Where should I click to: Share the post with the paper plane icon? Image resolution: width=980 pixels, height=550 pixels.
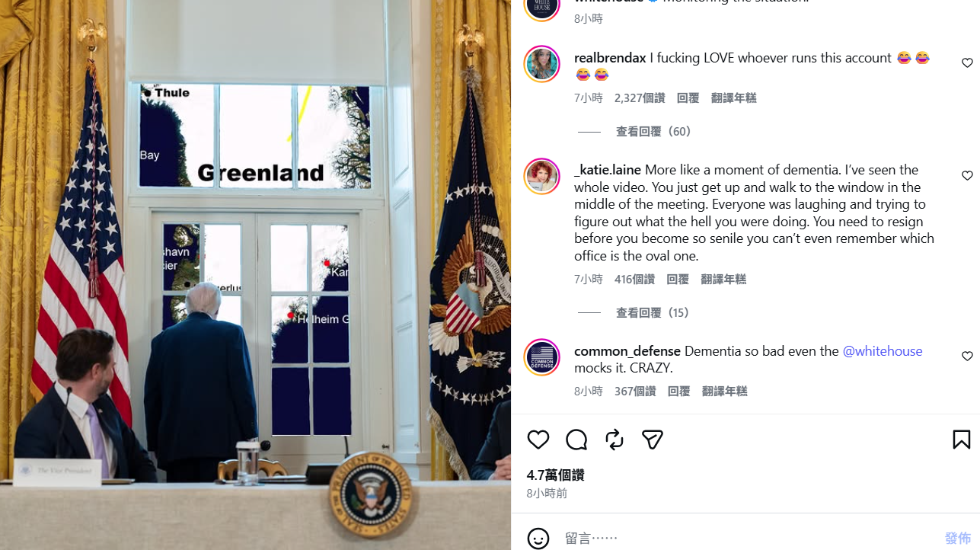652,440
